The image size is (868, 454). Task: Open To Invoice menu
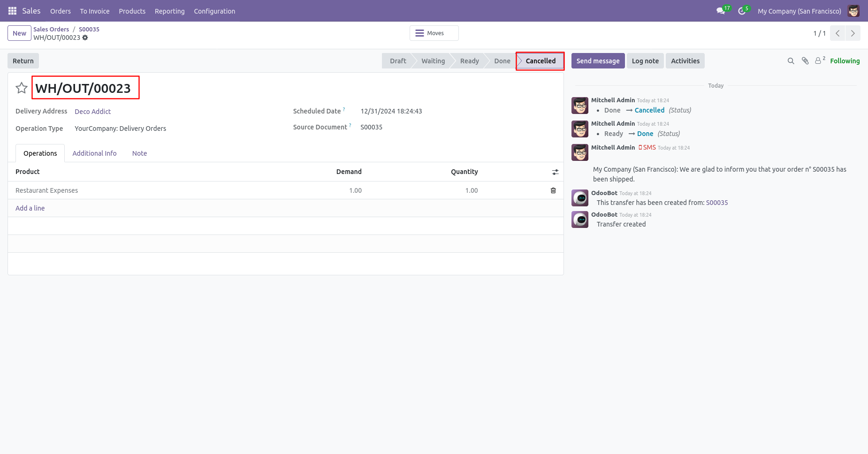95,11
